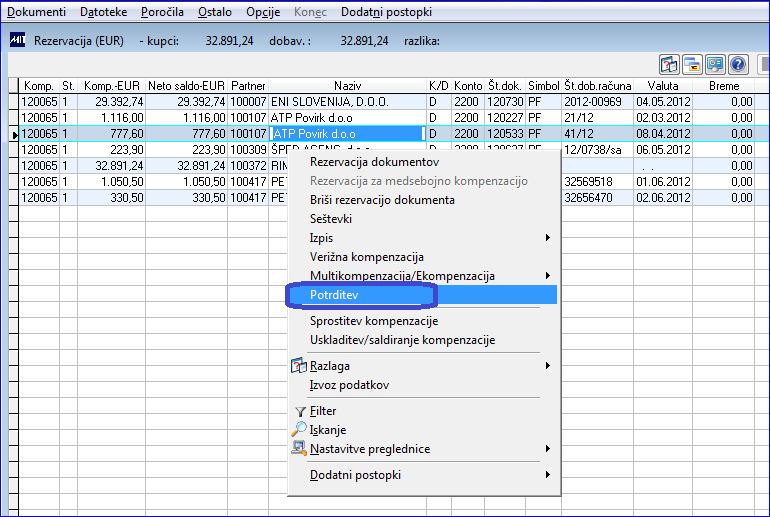Click the Filter funnel icon
The width and height of the screenshot is (770, 517).
[x=300, y=411]
